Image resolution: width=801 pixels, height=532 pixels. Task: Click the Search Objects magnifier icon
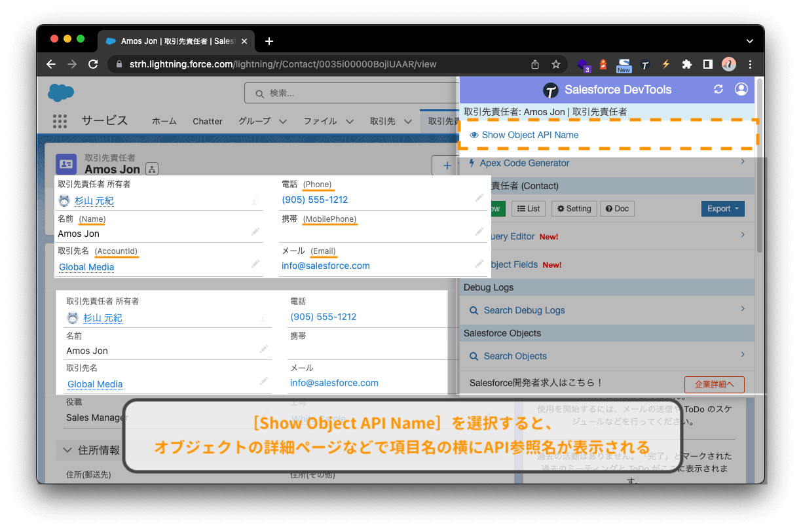point(474,355)
